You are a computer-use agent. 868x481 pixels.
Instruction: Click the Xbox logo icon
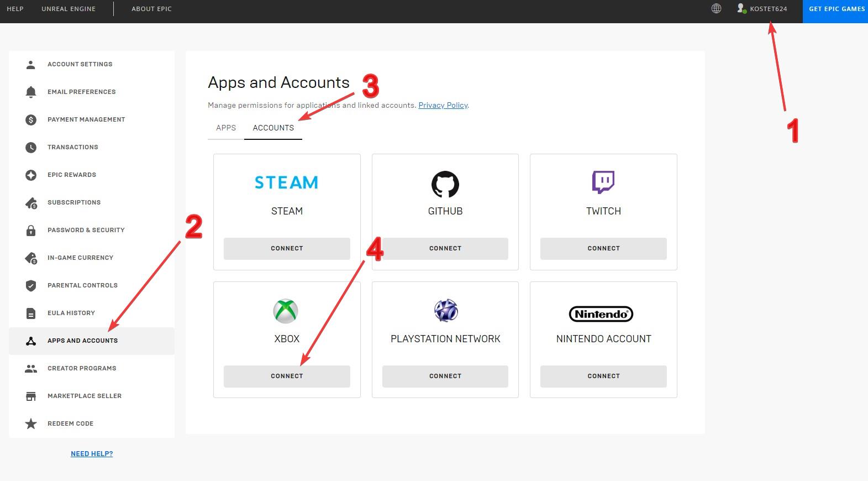coord(286,311)
